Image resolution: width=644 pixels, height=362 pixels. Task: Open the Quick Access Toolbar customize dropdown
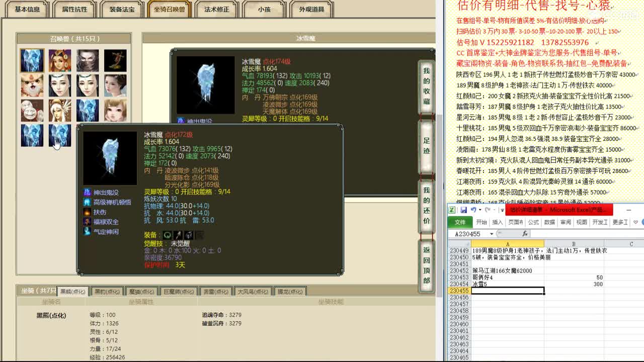[x=501, y=210]
